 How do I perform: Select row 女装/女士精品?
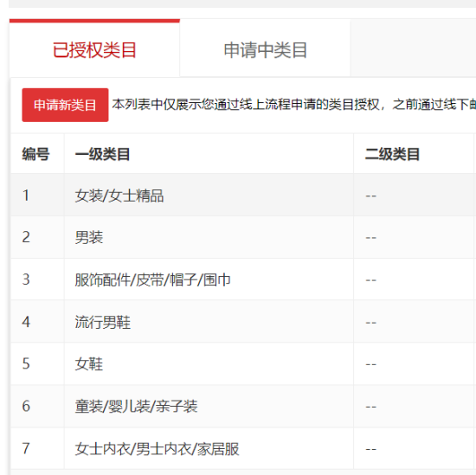pyautogui.click(x=243, y=195)
